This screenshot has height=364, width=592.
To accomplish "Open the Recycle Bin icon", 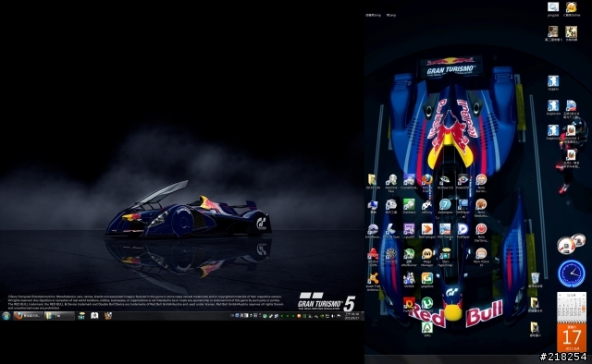I will [x=535, y=278].
